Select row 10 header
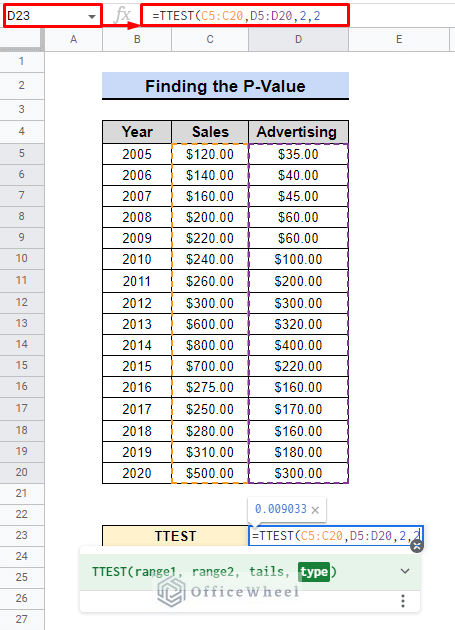This screenshot has width=455, height=630. pos(22,258)
